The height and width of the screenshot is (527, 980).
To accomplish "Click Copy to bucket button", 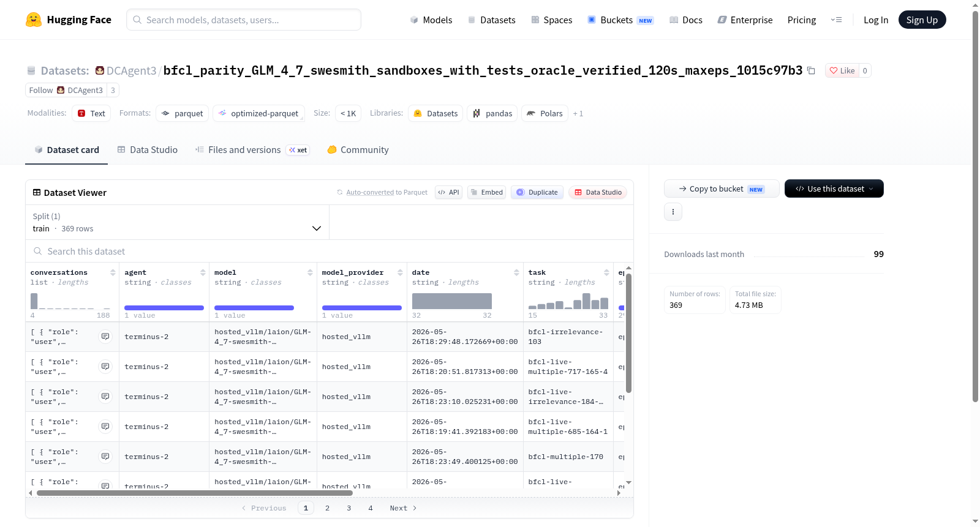I will click(x=722, y=189).
